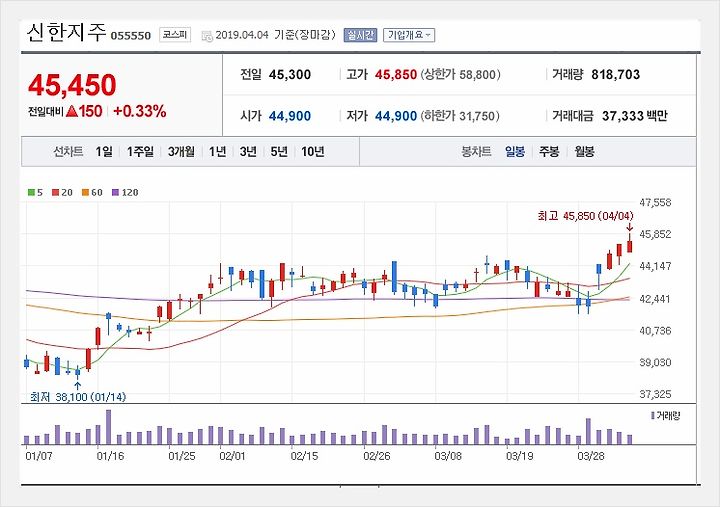720x507 pixels.
Task: Select the 10년 line chart period
Action: pyautogui.click(x=313, y=152)
